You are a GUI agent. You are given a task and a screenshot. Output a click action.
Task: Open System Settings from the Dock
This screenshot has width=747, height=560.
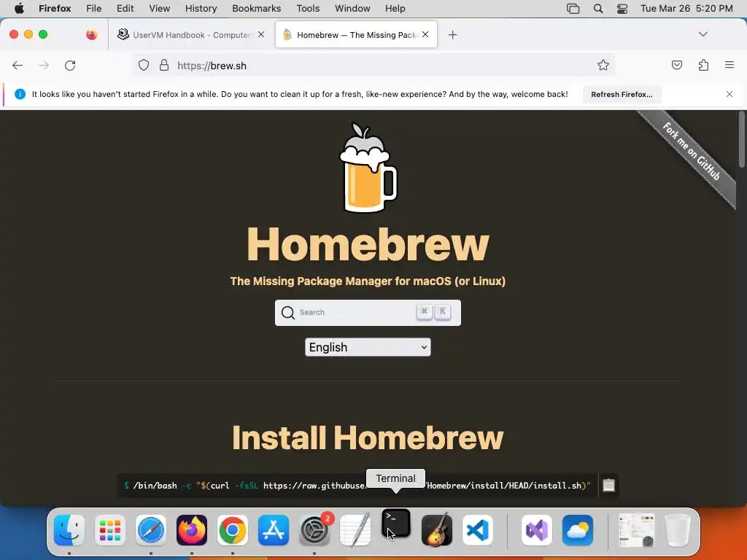click(x=314, y=530)
